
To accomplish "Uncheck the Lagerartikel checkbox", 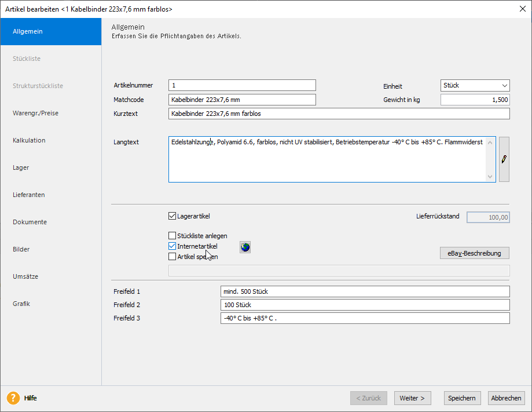I will click(x=172, y=216).
